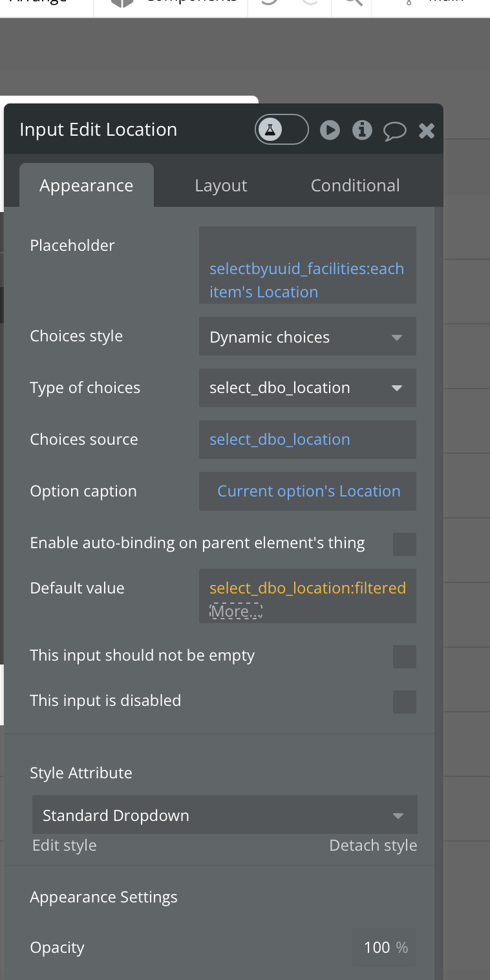Click the Detach style link
The height and width of the screenshot is (980, 490).
pyautogui.click(x=373, y=846)
